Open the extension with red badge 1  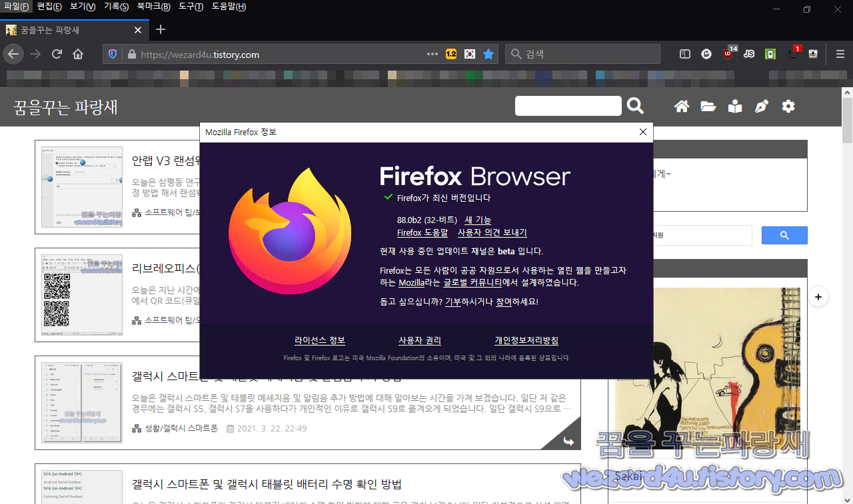pos(794,53)
